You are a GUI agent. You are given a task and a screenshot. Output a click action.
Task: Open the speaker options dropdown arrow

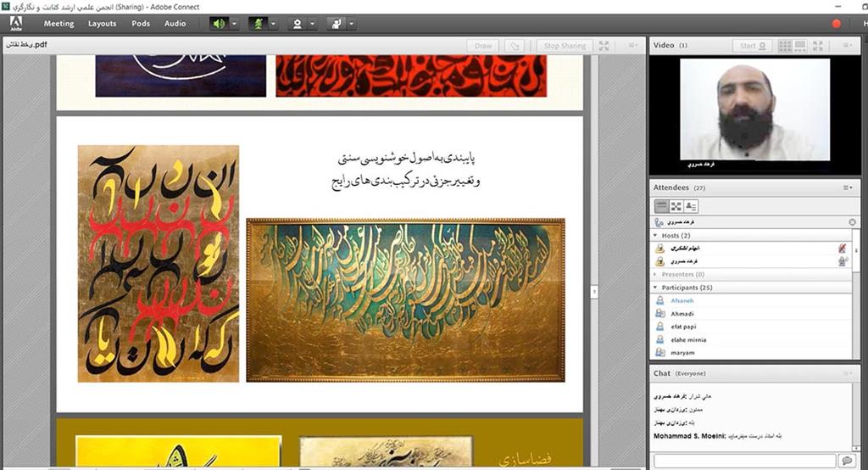[234, 24]
